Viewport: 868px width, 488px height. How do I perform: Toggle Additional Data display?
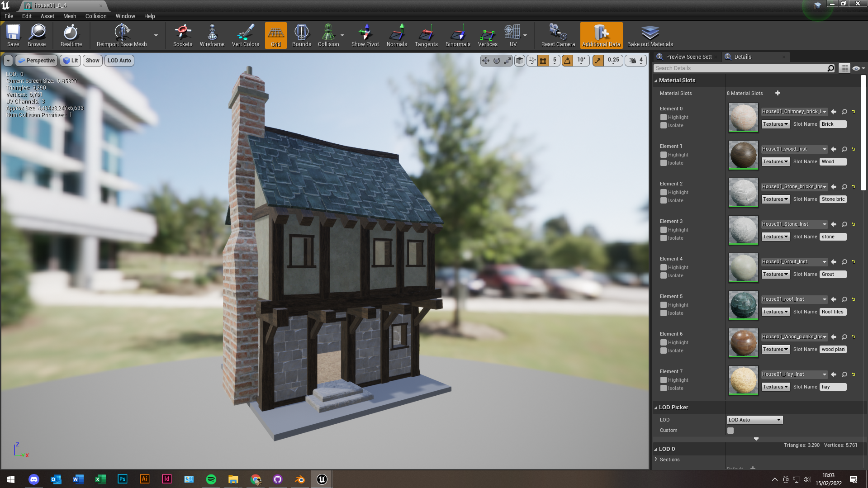(601, 35)
